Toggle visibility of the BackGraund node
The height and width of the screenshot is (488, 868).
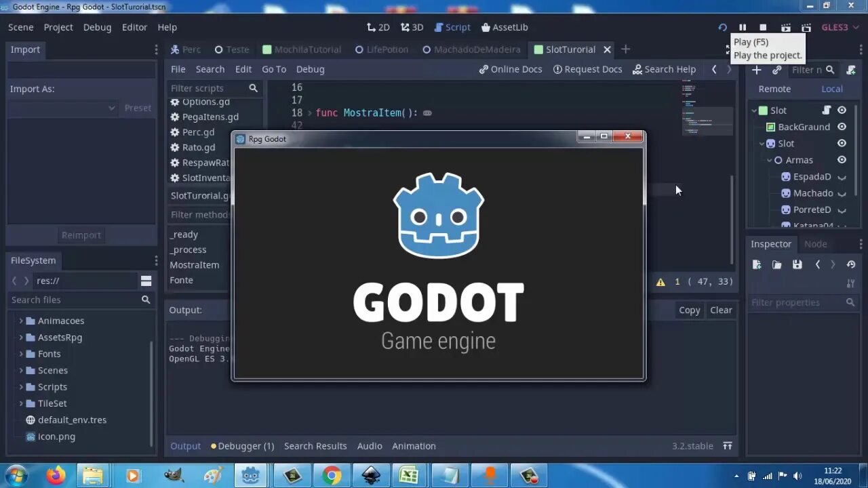(x=842, y=127)
